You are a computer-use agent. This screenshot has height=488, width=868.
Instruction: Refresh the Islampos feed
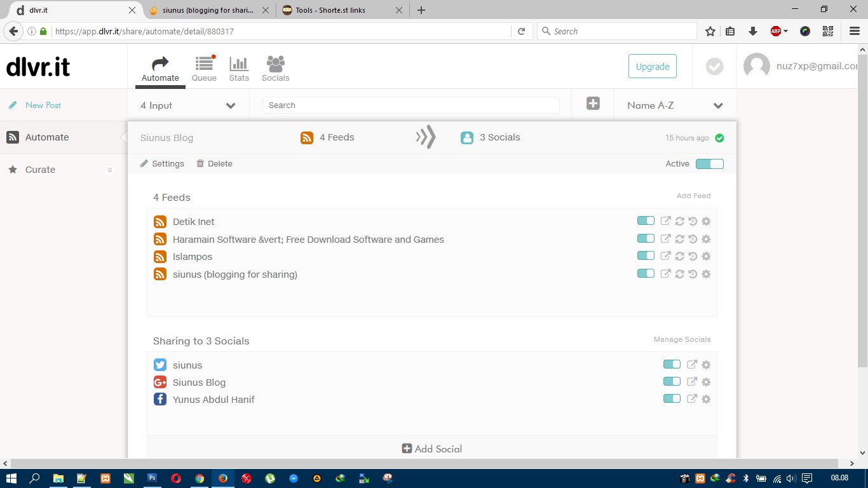point(679,256)
